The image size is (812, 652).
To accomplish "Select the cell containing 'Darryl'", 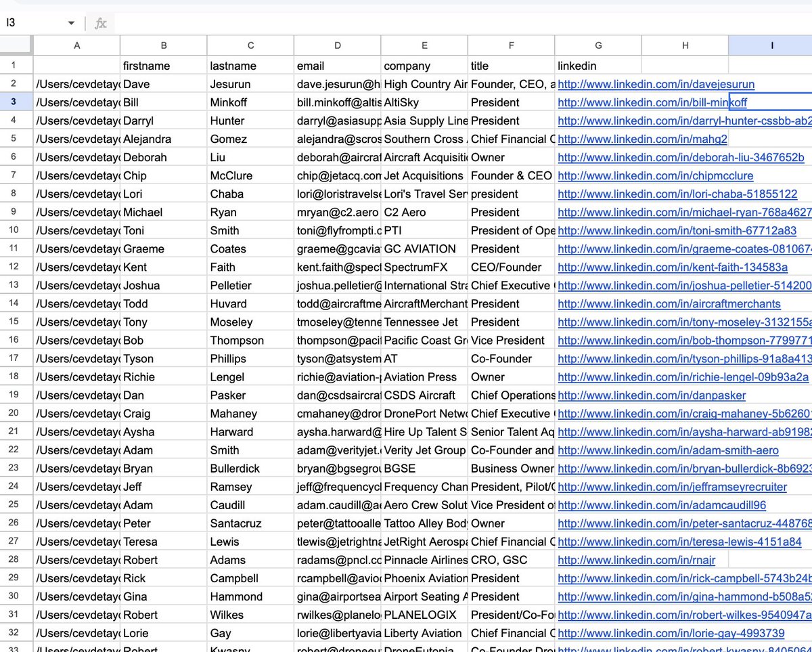I will pos(164,121).
